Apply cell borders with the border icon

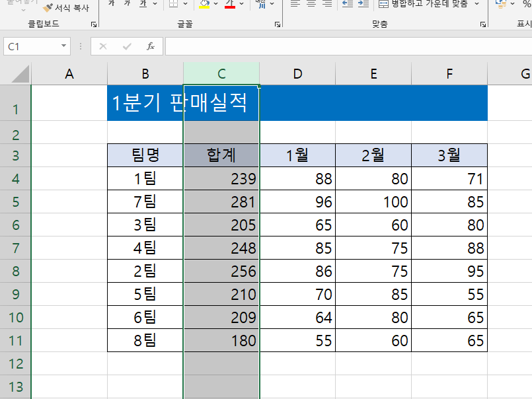(173, 3)
